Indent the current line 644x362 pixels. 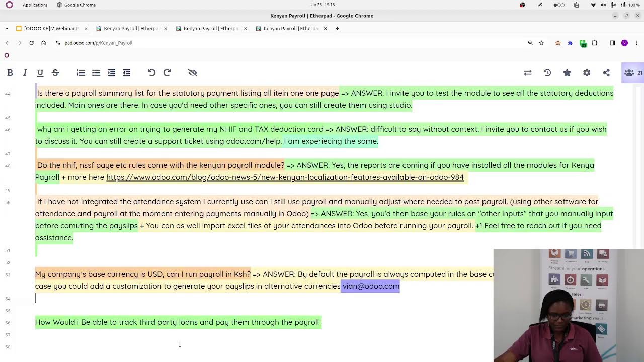point(111,73)
